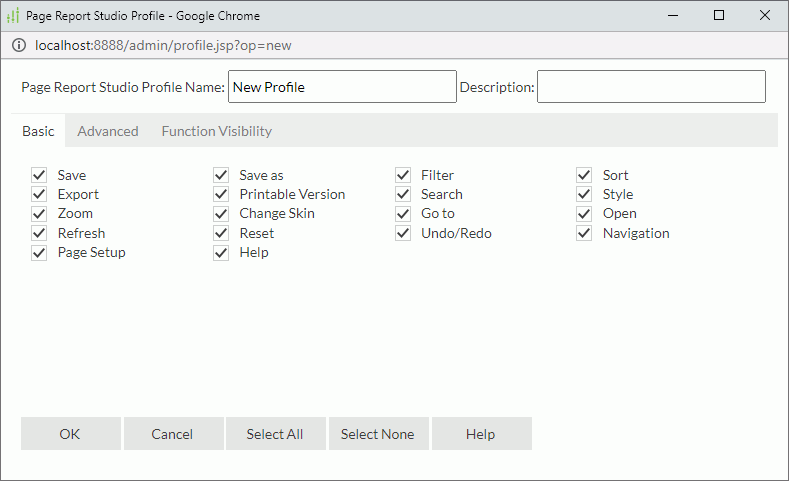Toggle the Undo/Redo checkbox
Screen dimensions: 789x481
coord(403,233)
